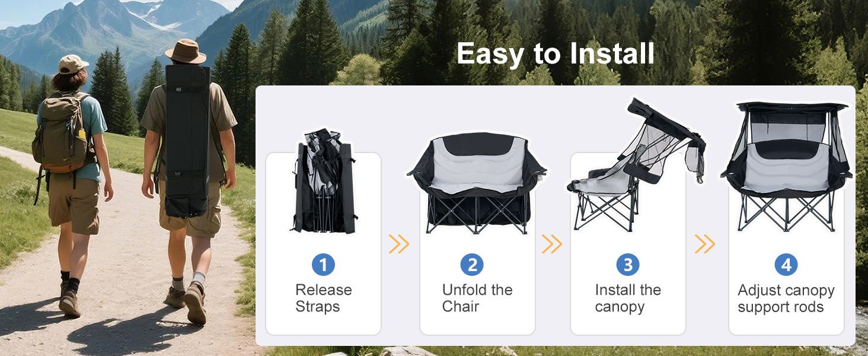Click the blue number 2 badge
The height and width of the screenshot is (356, 868).
click(x=472, y=265)
